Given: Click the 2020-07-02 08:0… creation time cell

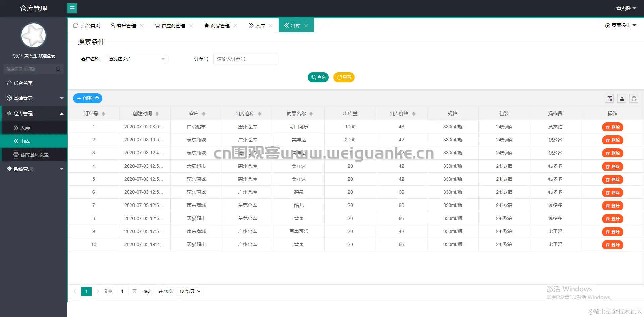Looking at the screenshot, I should point(145,127).
